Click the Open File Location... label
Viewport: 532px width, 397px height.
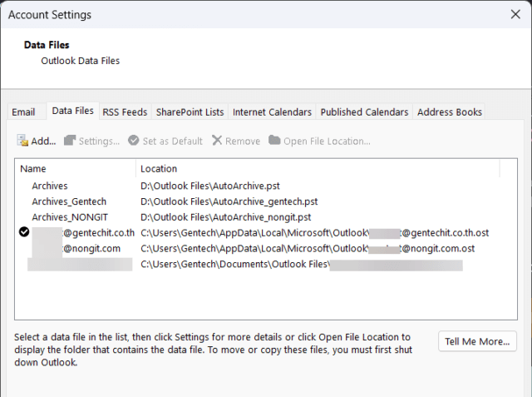click(327, 141)
